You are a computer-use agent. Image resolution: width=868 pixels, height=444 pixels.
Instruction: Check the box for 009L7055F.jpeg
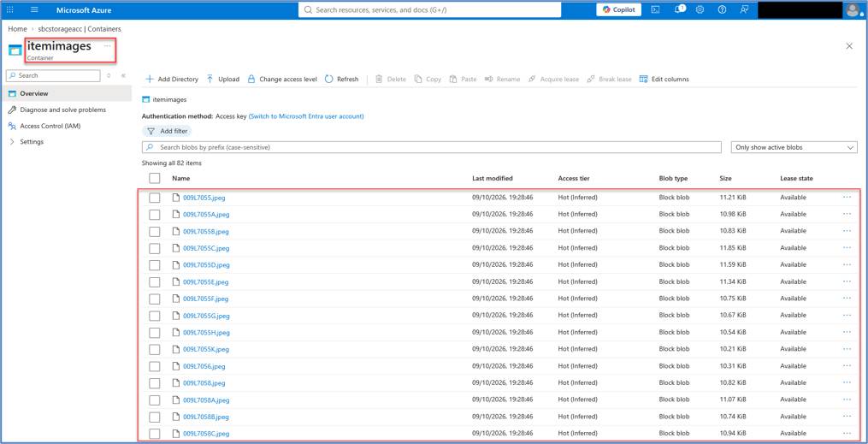[x=155, y=299]
